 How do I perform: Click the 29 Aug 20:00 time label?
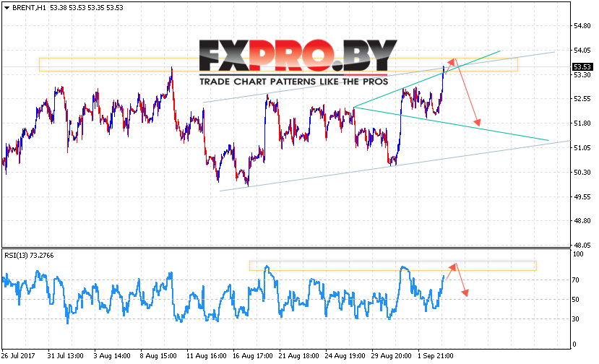(391, 356)
